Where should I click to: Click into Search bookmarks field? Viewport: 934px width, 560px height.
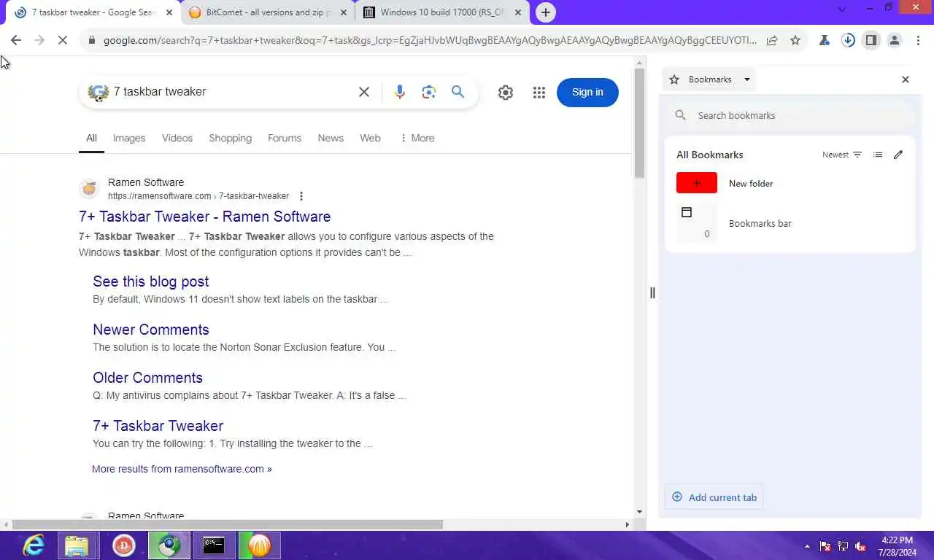tap(790, 115)
